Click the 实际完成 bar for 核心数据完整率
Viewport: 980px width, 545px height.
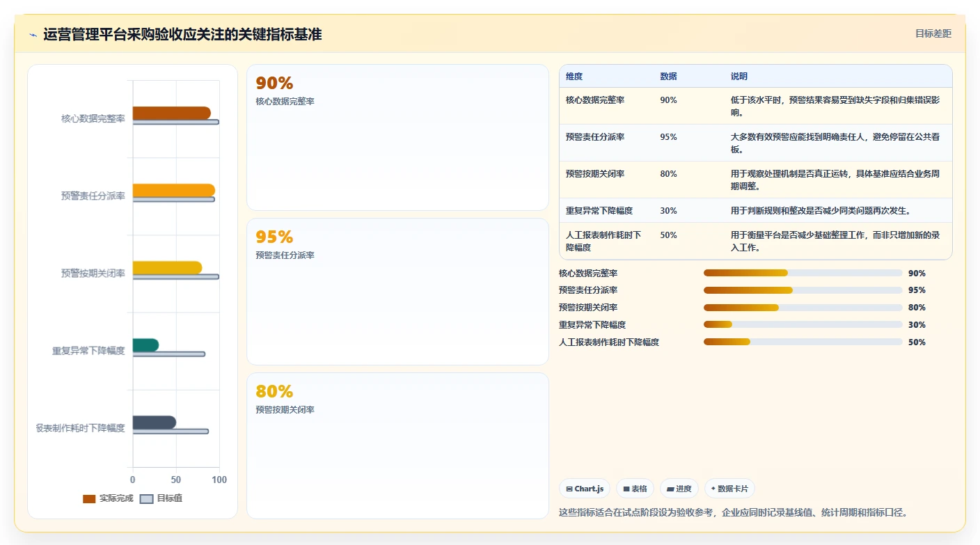point(171,113)
